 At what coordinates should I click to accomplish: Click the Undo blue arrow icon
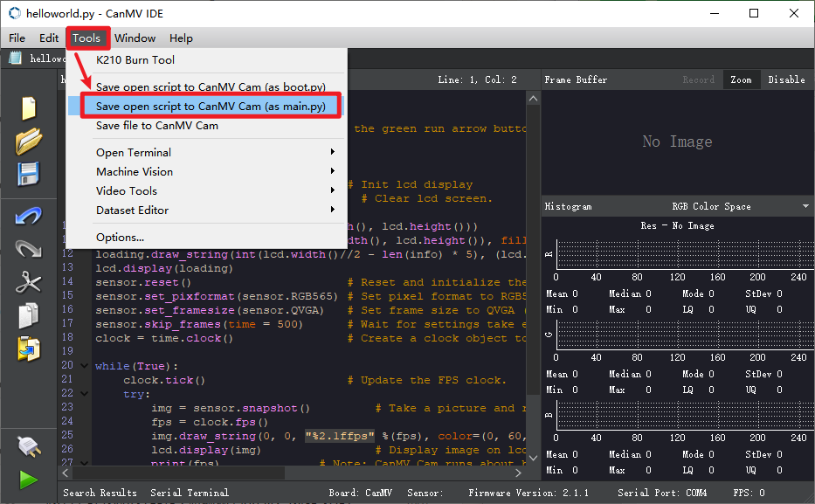coord(29,216)
